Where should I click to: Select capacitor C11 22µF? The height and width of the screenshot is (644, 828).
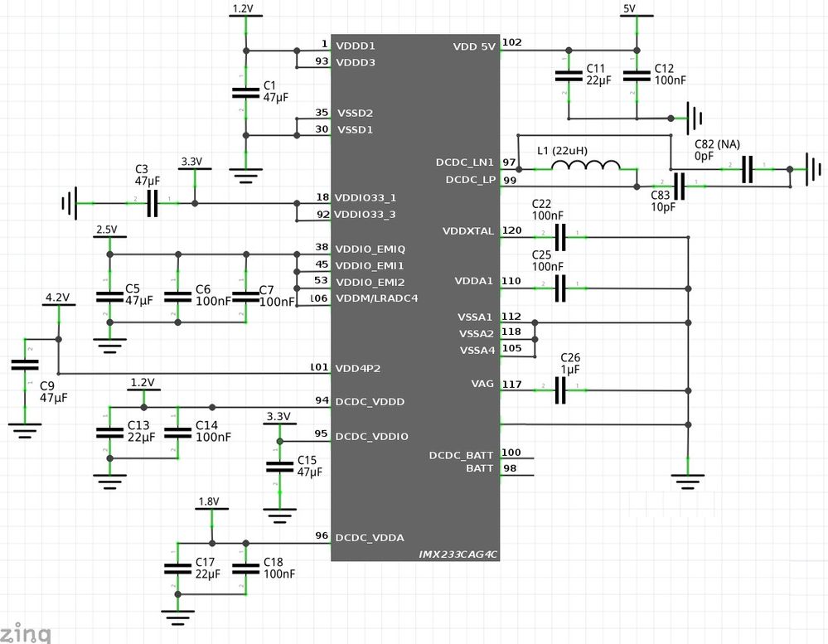568,75
